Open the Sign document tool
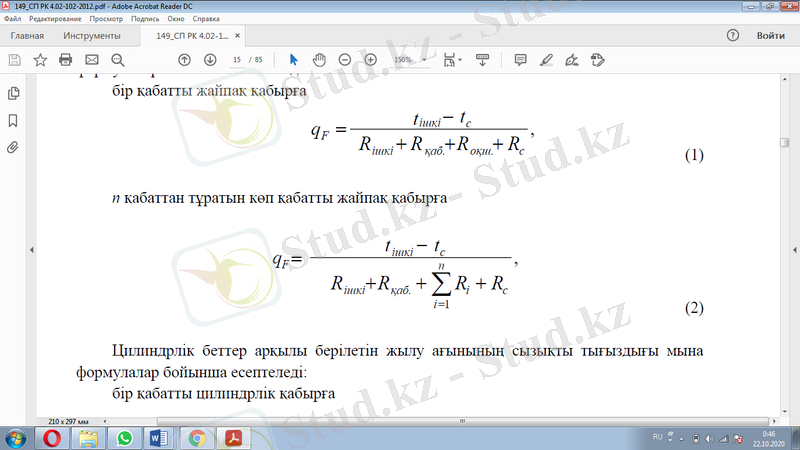The height and width of the screenshot is (450, 800). 572,60
